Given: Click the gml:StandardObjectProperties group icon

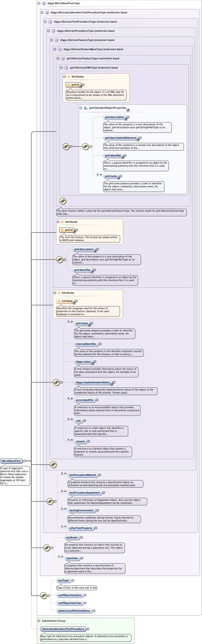Looking at the screenshot, I should (86, 108).
